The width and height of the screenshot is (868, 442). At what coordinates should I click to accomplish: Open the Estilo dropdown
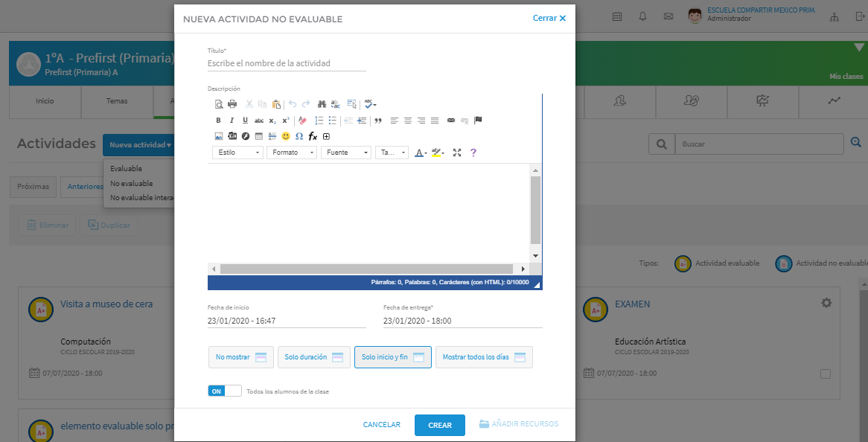tap(237, 153)
